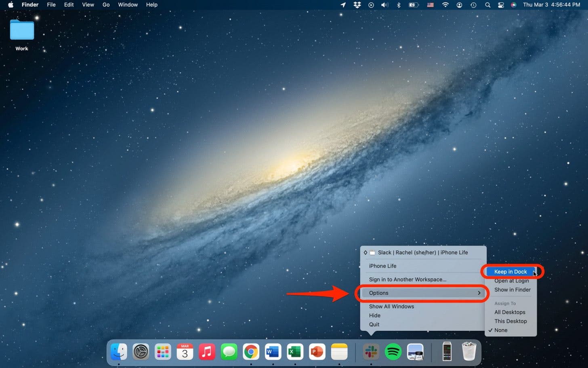588x368 pixels.
Task: Open PowerPoint from the Dock
Action: tap(317, 352)
